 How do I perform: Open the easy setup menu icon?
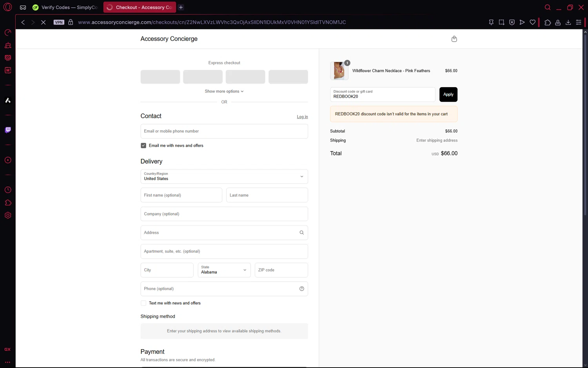point(579,22)
